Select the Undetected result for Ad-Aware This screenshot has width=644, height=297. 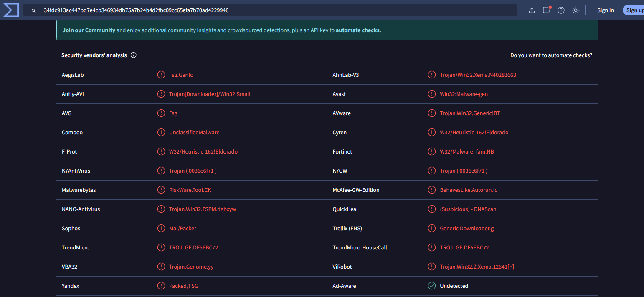click(454, 286)
